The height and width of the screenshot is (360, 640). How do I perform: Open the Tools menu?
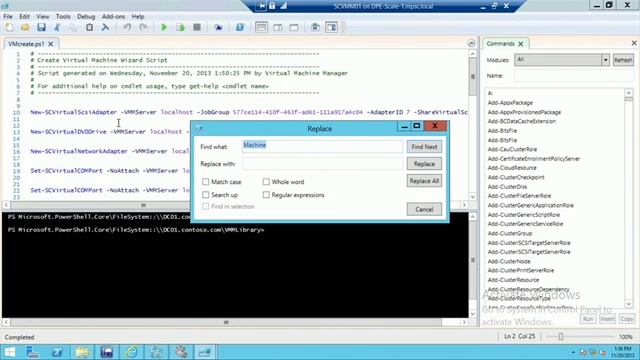pyautogui.click(x=63, y=16)
